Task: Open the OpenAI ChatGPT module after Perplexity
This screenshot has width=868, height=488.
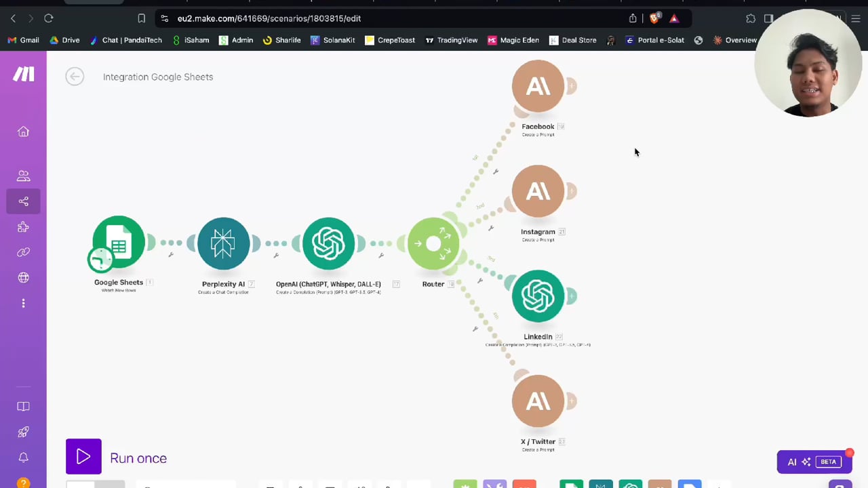Action: [x=328, y=243]
